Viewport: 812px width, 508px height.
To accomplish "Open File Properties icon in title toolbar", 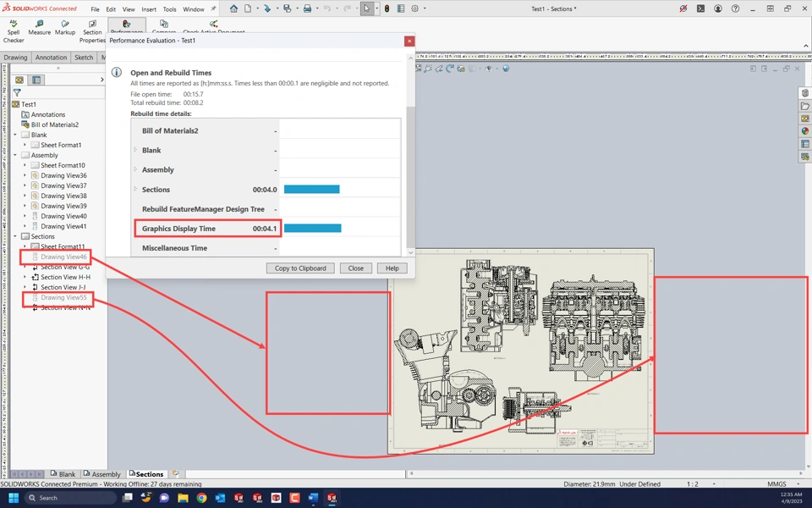I will [x=401, y=8].
